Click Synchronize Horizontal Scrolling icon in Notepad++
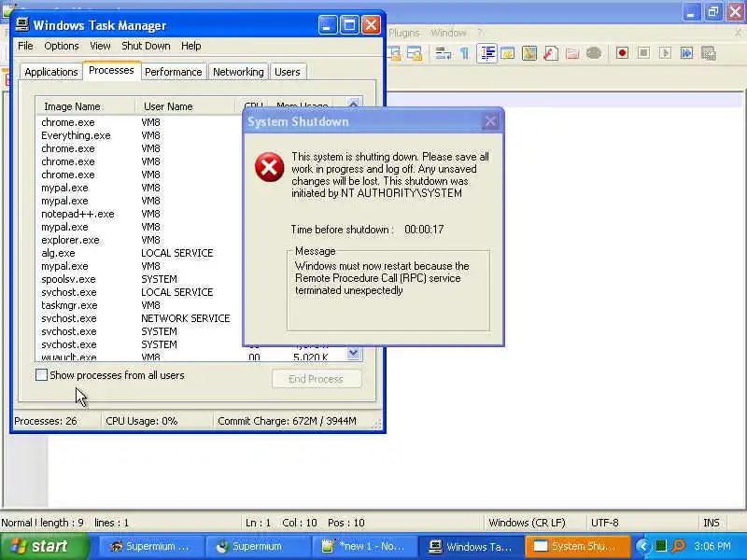 pyautogui.click(x=414, y=53)
